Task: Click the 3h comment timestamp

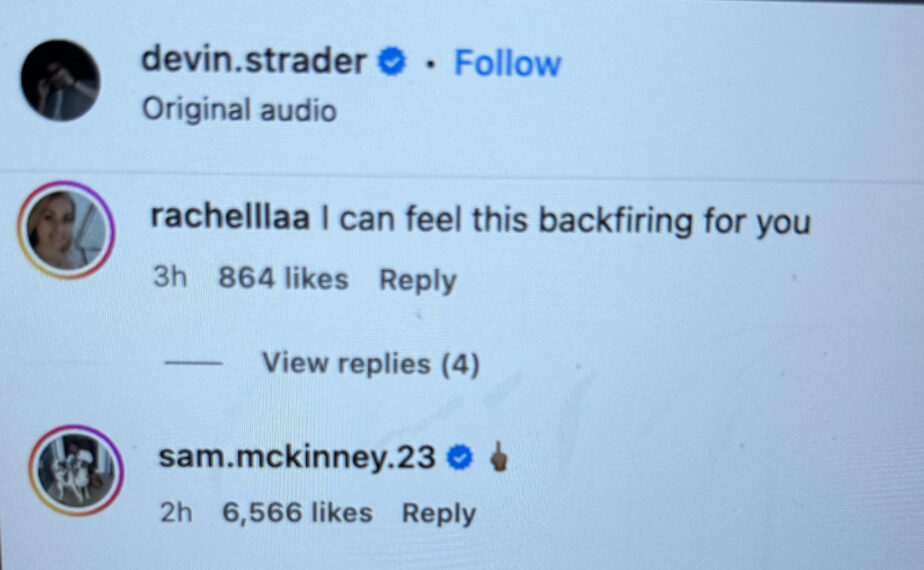Action: (170, 276)
